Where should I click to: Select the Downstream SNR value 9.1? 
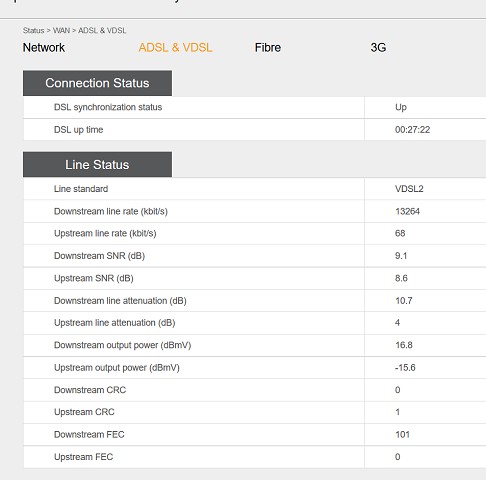click(401, 256)
